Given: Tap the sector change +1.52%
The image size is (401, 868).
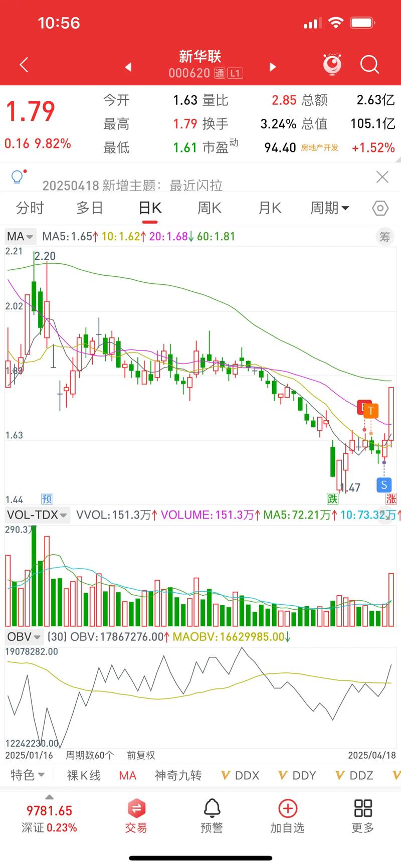Looking at the screenshot, I should tap(373, 148).
